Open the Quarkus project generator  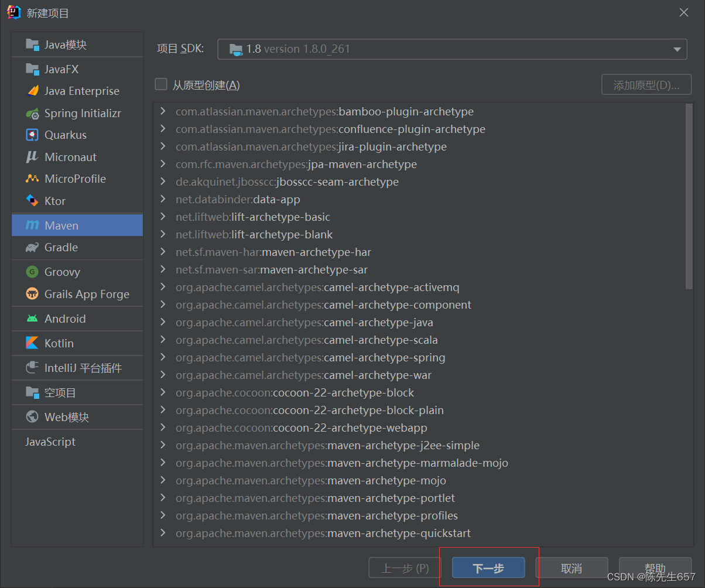pyautogui.click(x=65, y=135)
